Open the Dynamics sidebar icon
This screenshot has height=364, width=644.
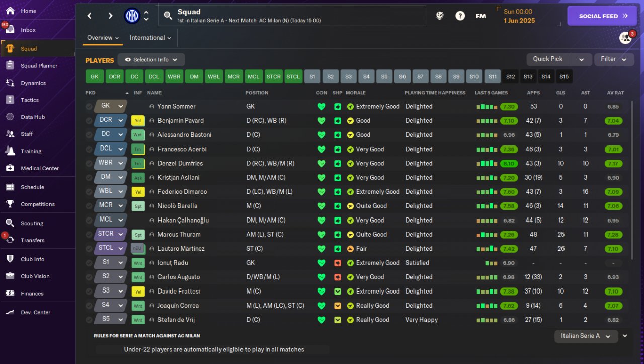(x=10, y=83)
